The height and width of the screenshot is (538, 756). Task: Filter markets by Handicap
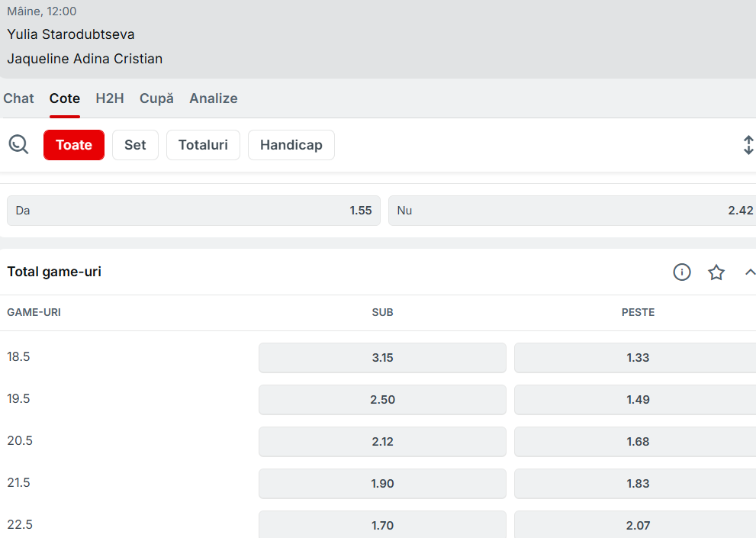[x=291, y=145]
